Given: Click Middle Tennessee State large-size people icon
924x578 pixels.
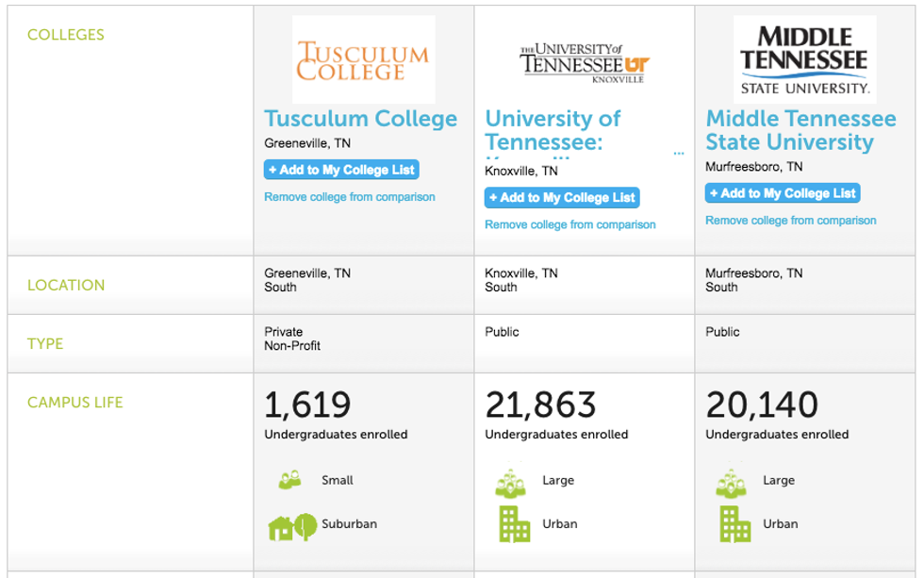Looking at the screenshot, I should [731, 482].
